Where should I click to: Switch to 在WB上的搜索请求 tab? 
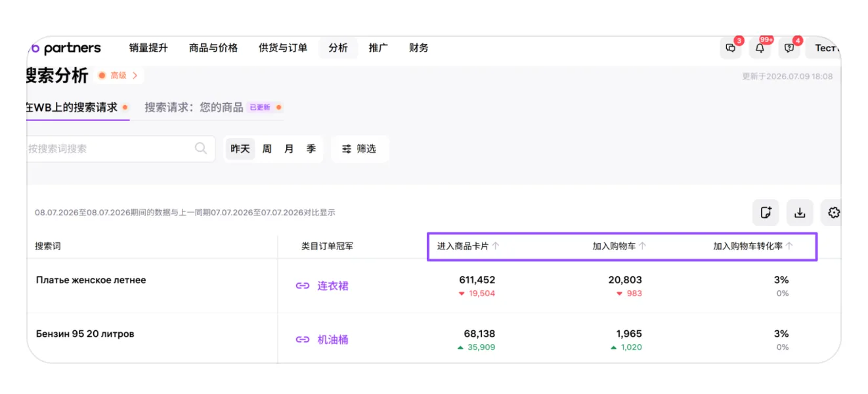77,107
